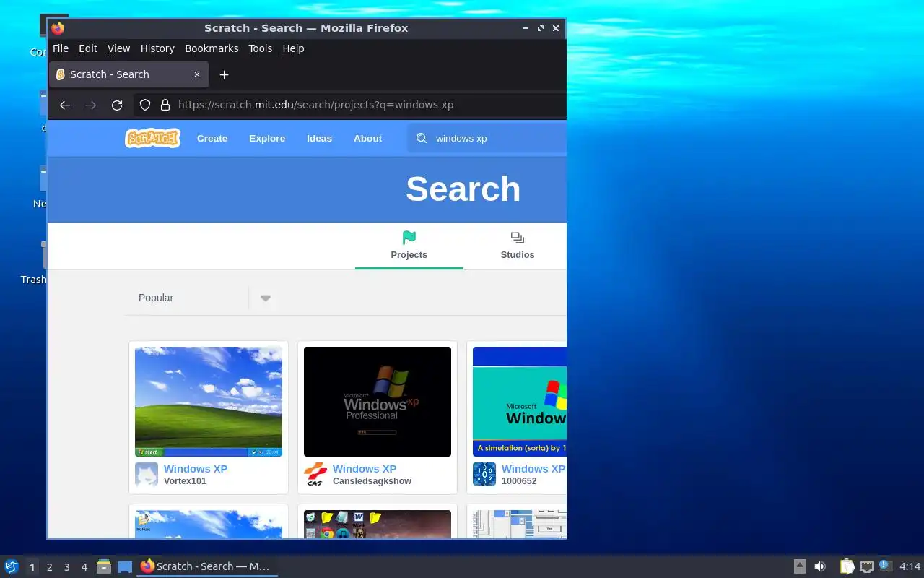
Task: Click the Scratch - Search taskbar window button
Action: coord(207,566)
